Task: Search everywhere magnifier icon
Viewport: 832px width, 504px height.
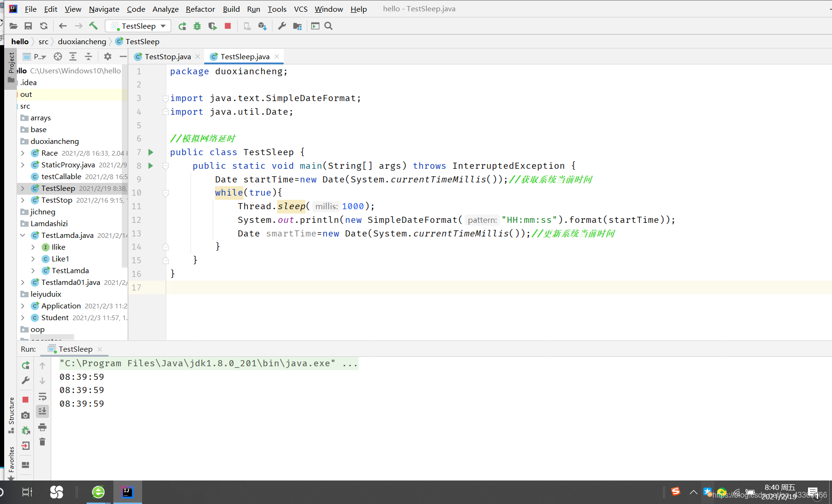Action: pyautogui.click(x=328, y=26)
